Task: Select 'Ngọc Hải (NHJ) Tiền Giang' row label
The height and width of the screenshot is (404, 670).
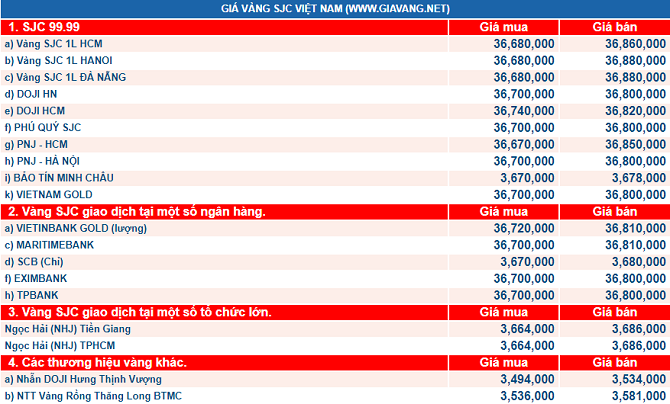Action: pyautogui.click(x=68, y=329)
